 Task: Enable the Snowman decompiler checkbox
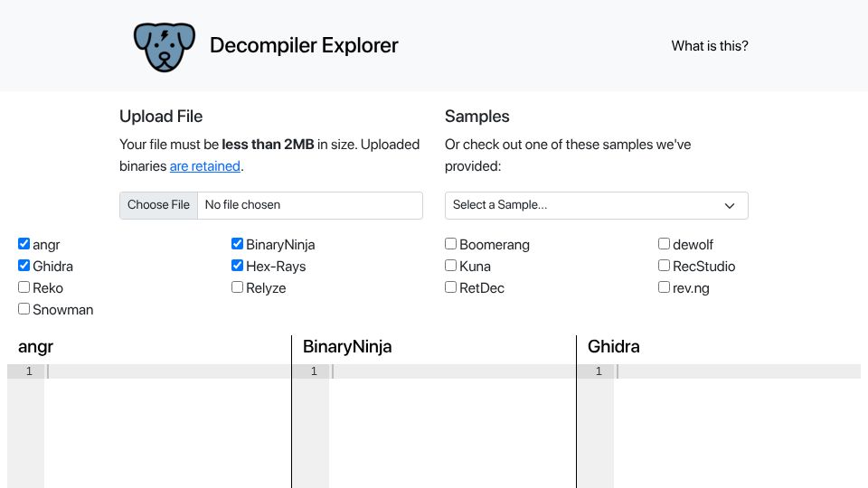24,309
